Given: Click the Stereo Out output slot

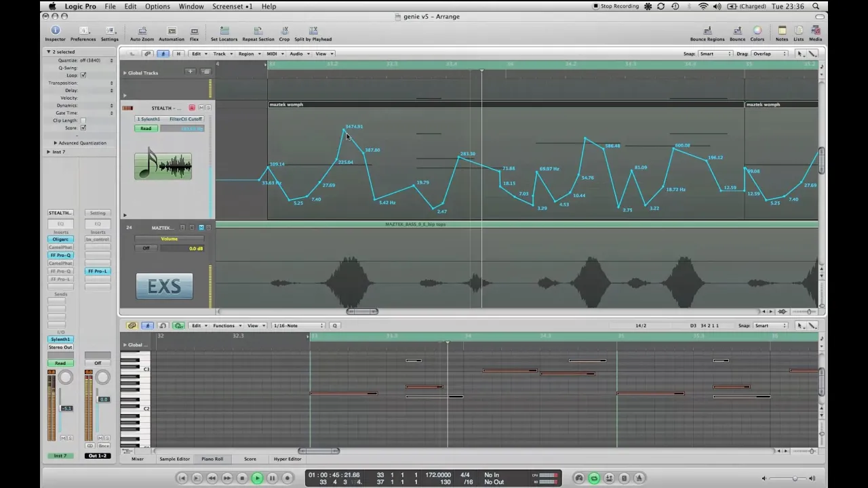Looking at the screenshot, I should pos(60,347).
